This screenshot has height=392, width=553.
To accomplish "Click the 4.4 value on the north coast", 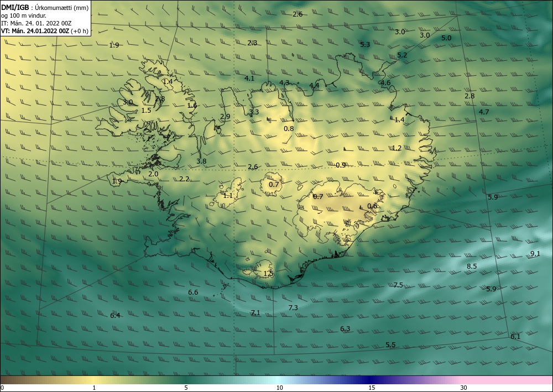I will [314, 85].
